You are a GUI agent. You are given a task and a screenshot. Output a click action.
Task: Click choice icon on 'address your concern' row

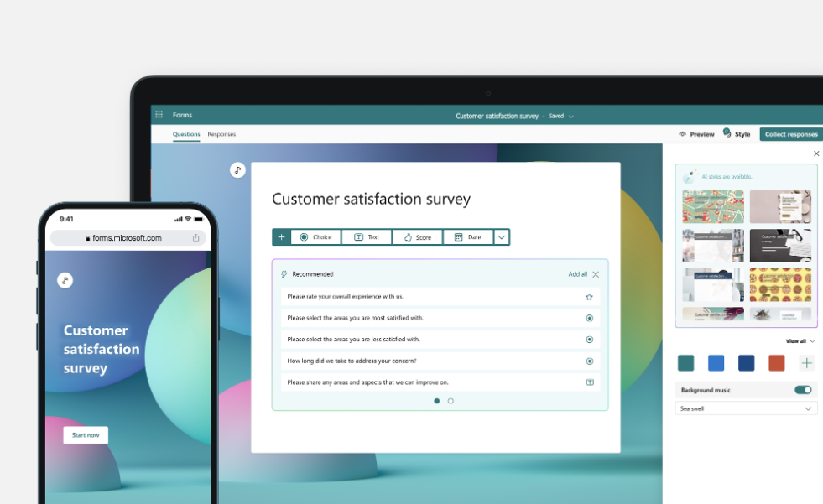pyautogui.click(x=590, y=361)
